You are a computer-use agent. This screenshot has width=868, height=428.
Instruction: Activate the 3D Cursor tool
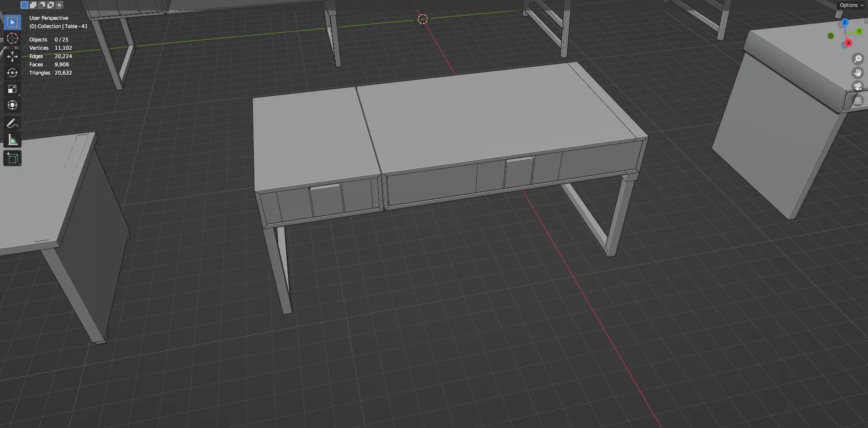coord(12,38)
